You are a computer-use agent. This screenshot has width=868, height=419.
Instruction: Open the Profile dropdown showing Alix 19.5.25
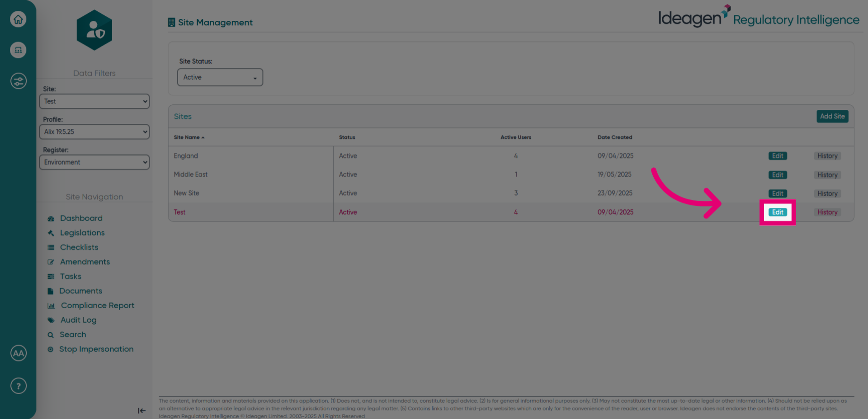(94, 132)
